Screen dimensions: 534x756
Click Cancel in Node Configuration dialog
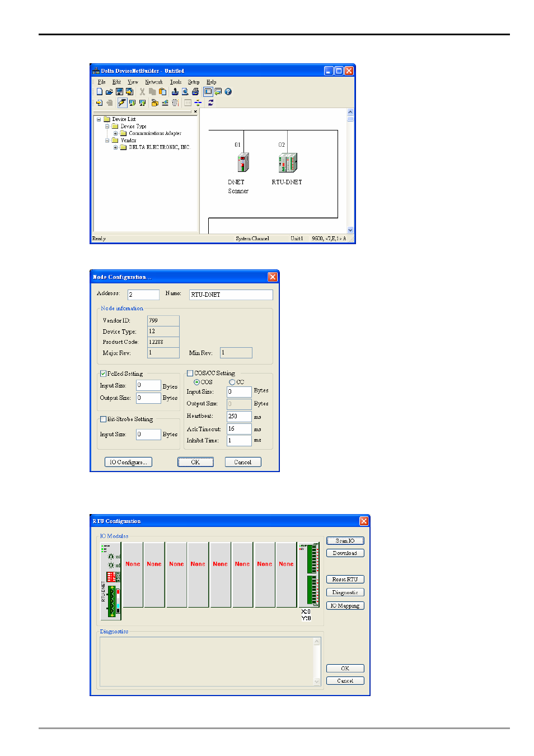coord(243,462)
